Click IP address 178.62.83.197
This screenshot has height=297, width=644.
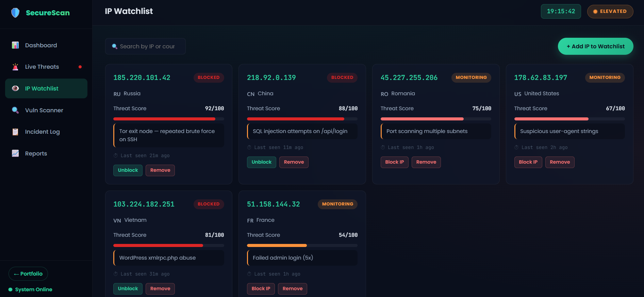click(541, 78)
